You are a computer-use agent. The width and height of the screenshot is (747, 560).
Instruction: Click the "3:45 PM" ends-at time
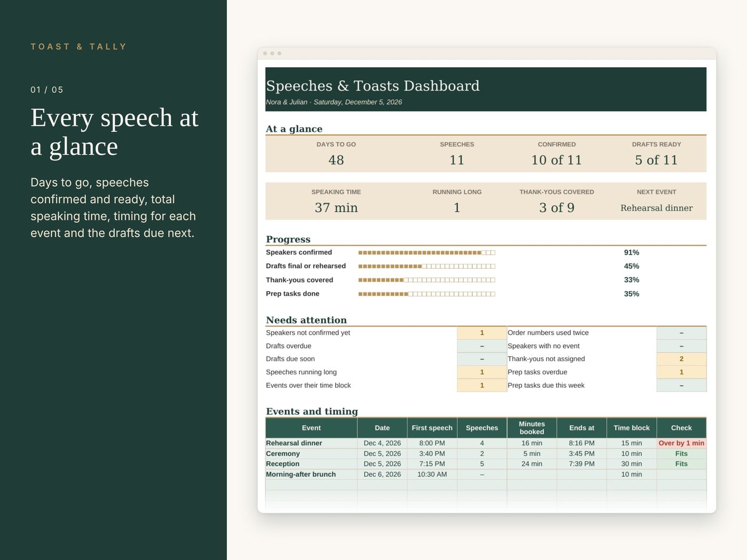tap(582, 454)
